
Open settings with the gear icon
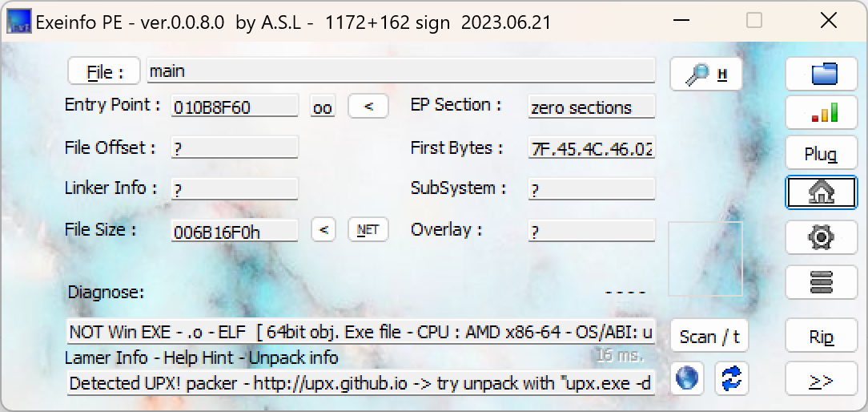(823, 237)
